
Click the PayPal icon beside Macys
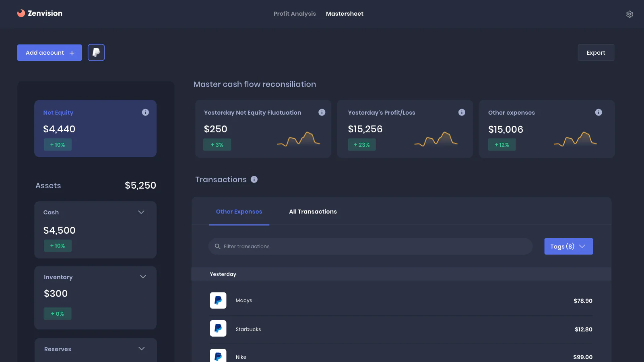[x=218, y=300]
